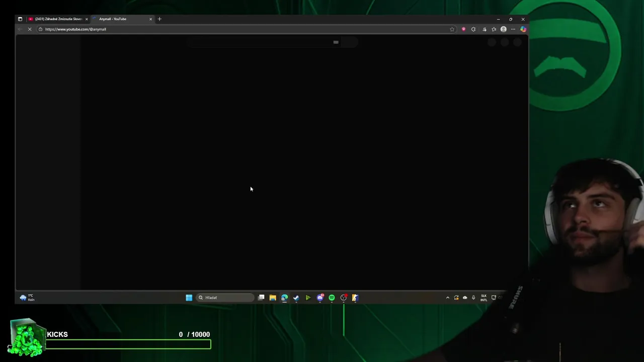Screen dimensions: 644x362
Task: Open Discord from the taskbar
Action: [320, 298]
